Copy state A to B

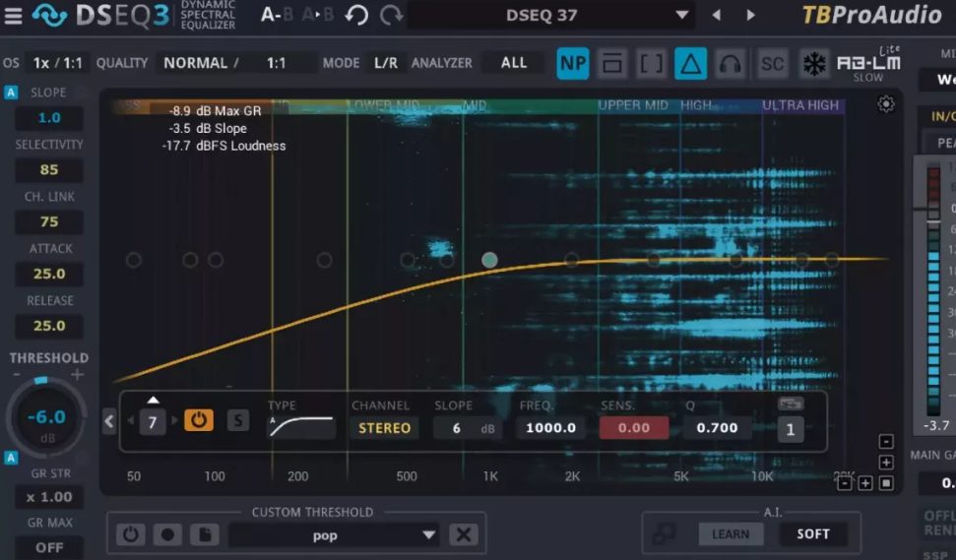tap(318, 15)
